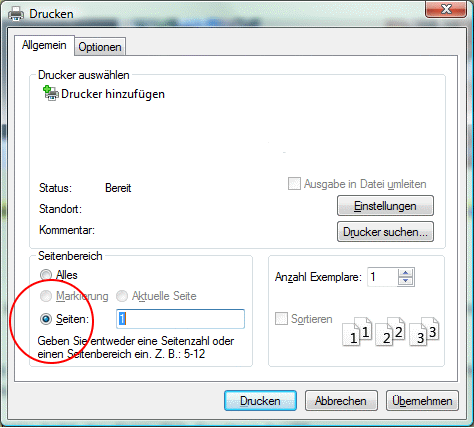Screen dimensions: 474x428
Task: Increase Anzahl Exemplare with the up arrow
Action: pyautogui.click(x=406, y=273)
